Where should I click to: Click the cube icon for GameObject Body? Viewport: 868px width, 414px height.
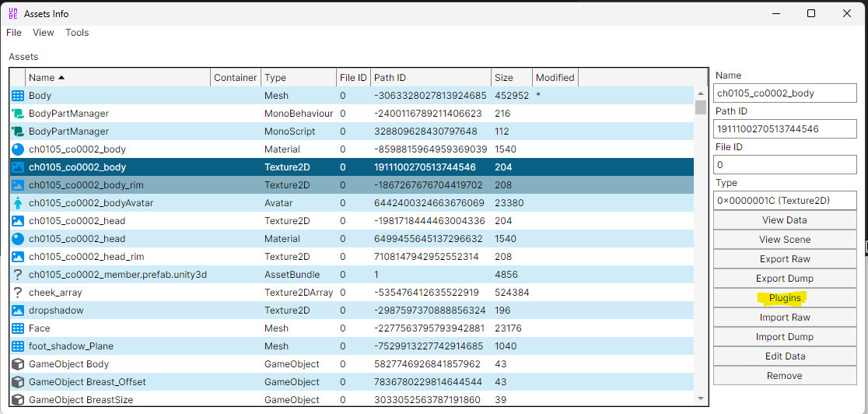18,364
